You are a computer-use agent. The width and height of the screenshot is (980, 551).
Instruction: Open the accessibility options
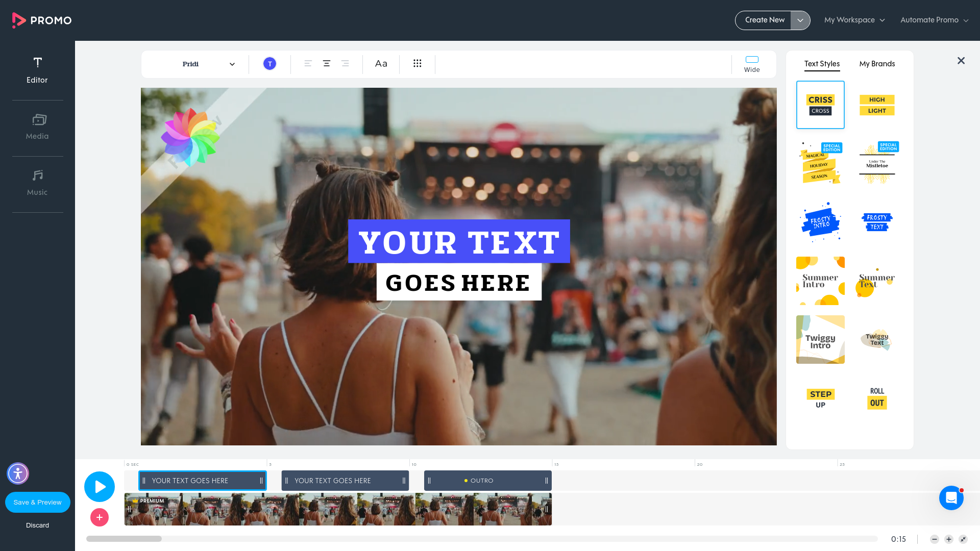[18, 473]
